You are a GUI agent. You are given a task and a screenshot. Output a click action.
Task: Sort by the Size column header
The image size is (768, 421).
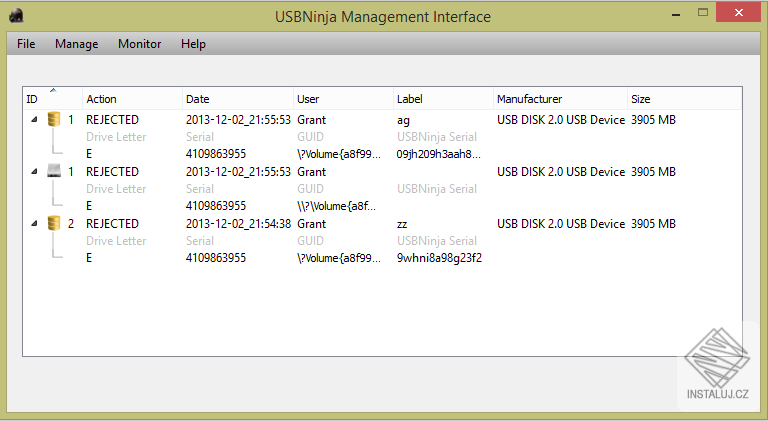click(684, 99)
